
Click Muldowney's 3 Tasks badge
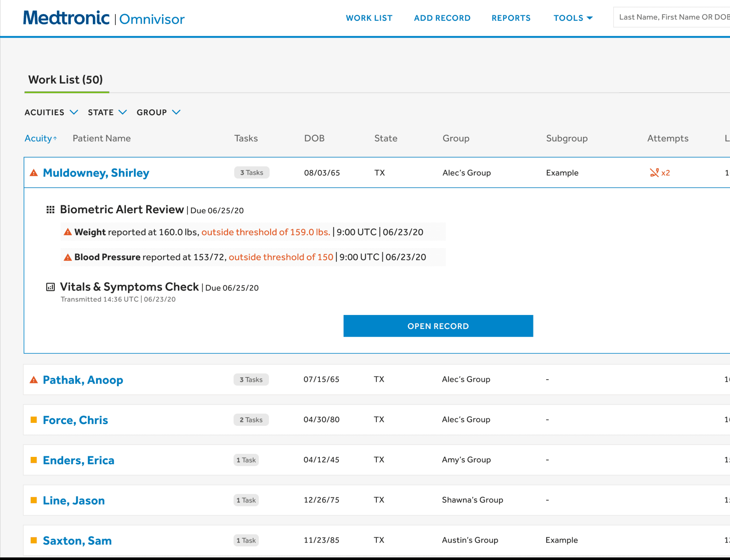coord(251,173)
